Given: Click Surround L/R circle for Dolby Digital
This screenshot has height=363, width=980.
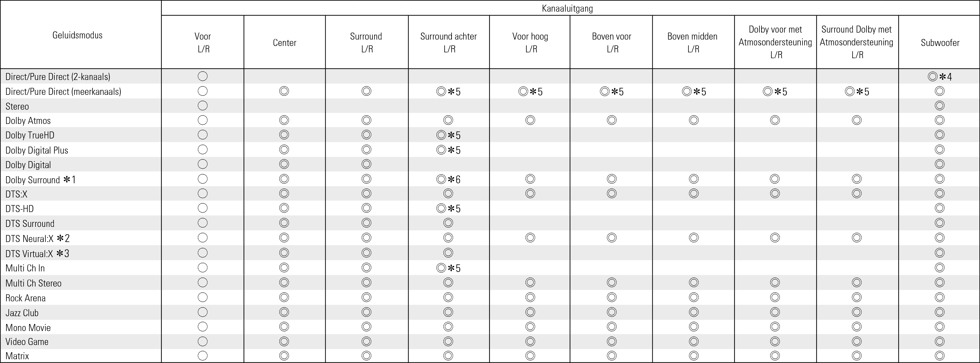Looking at the screenshot, I should coord(366,164).
